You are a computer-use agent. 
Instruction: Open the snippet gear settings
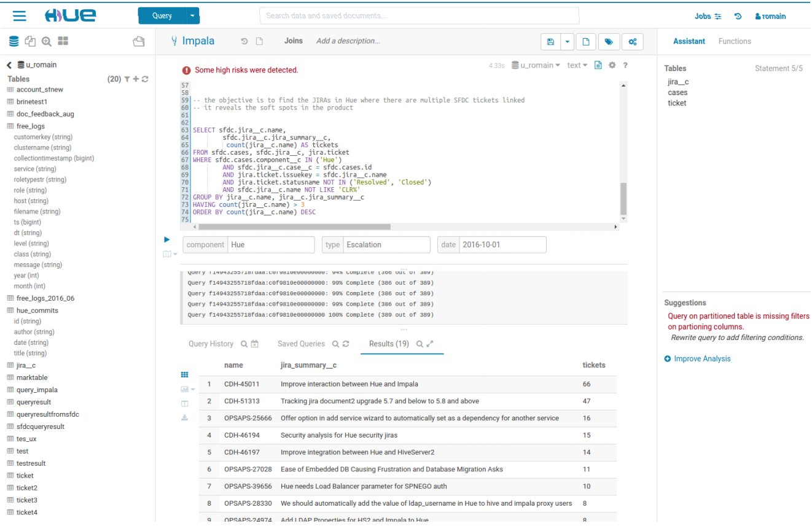click(x=612, y=65)
